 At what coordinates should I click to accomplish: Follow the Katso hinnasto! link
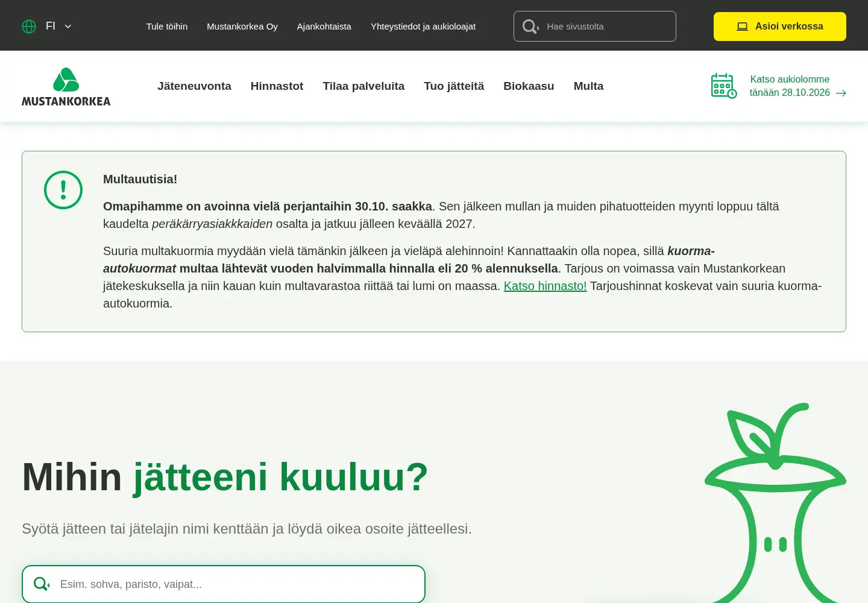tap(545, 286)
